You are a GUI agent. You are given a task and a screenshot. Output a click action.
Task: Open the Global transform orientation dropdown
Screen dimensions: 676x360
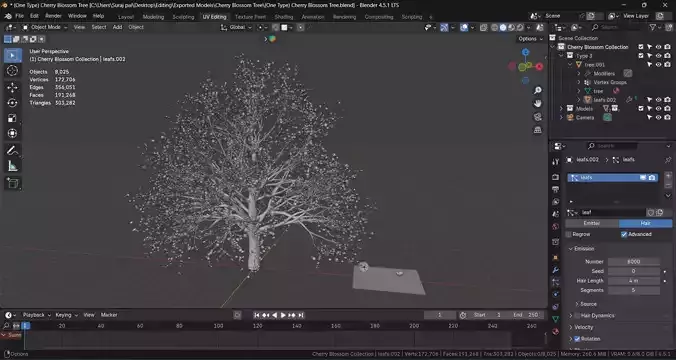point(236,27)
